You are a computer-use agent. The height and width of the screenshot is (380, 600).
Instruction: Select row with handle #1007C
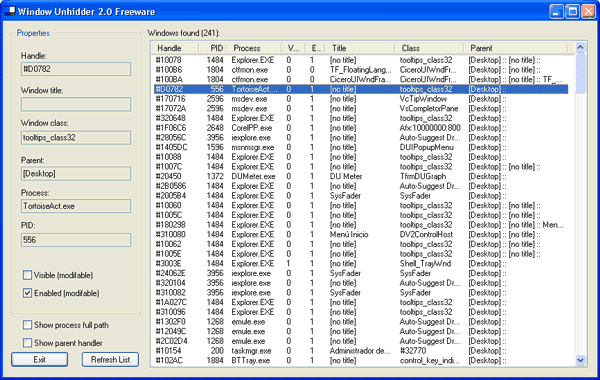pos(361,166)
